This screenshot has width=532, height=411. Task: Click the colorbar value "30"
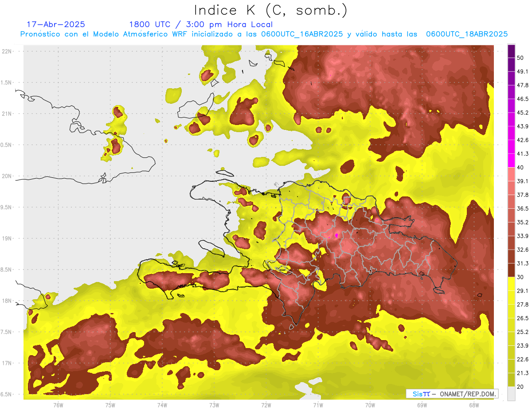(520, 277)
